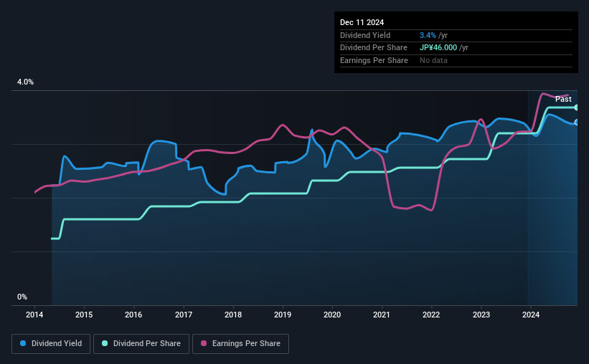Toggle the Earnings Per Share legend button
This screenshot has height=364, width=589.
pyautogui.click(x=240, y=344)
